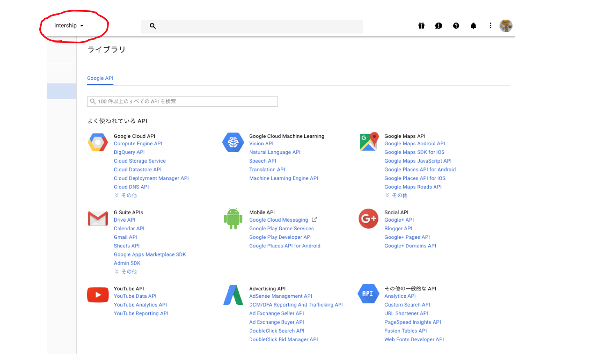Click the Gmail G Suite icon
The height and width of the screenshot is (364, 615).
pyautogui.click(x=98, y=219)
